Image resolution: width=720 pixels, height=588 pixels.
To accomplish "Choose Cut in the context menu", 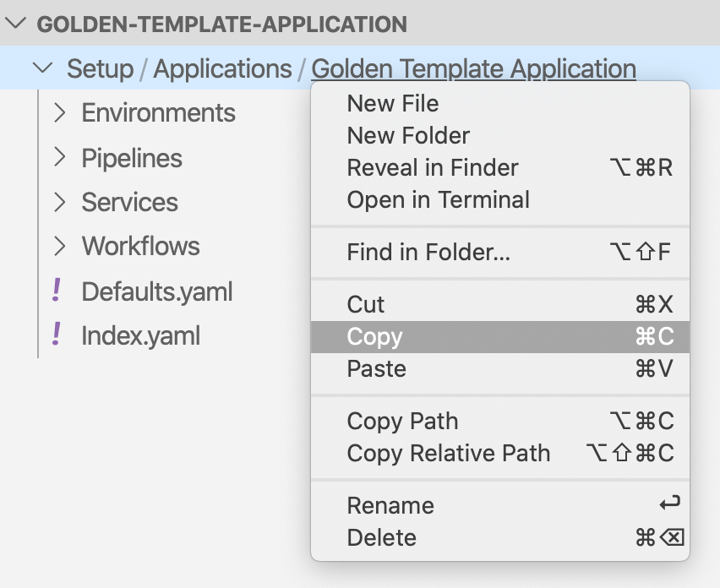I will [x=500, y=304].
